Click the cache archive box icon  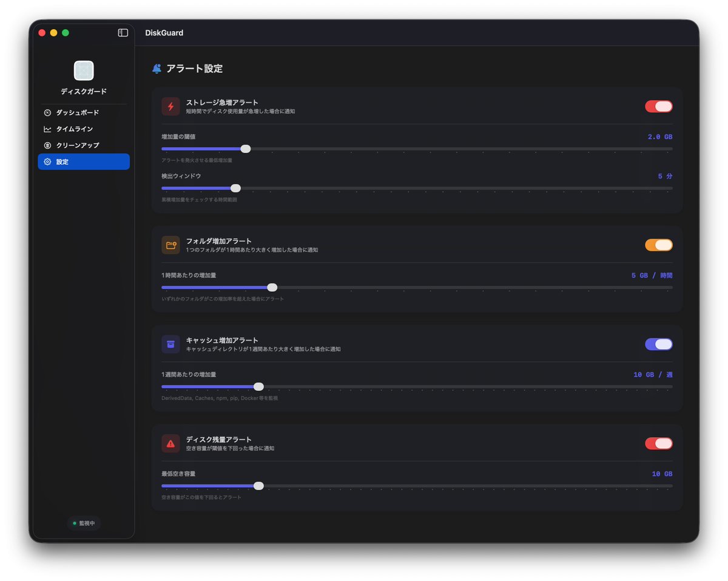tap(170, 344)
